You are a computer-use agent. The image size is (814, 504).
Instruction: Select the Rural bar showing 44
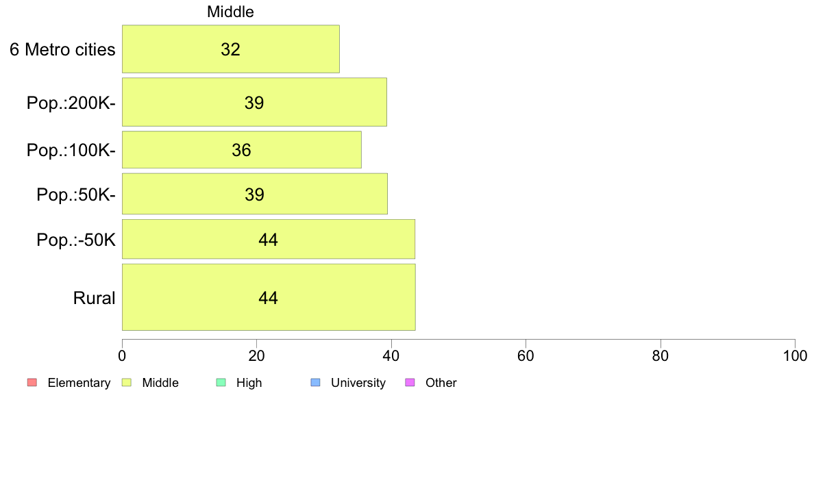(269, 297)
